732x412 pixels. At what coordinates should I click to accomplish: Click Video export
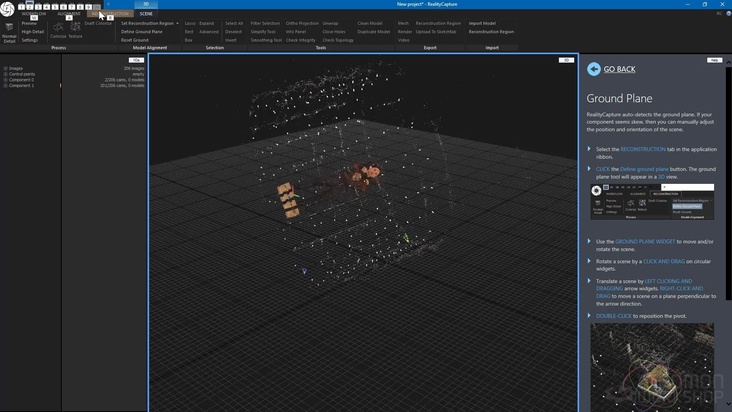click(404, 40)
